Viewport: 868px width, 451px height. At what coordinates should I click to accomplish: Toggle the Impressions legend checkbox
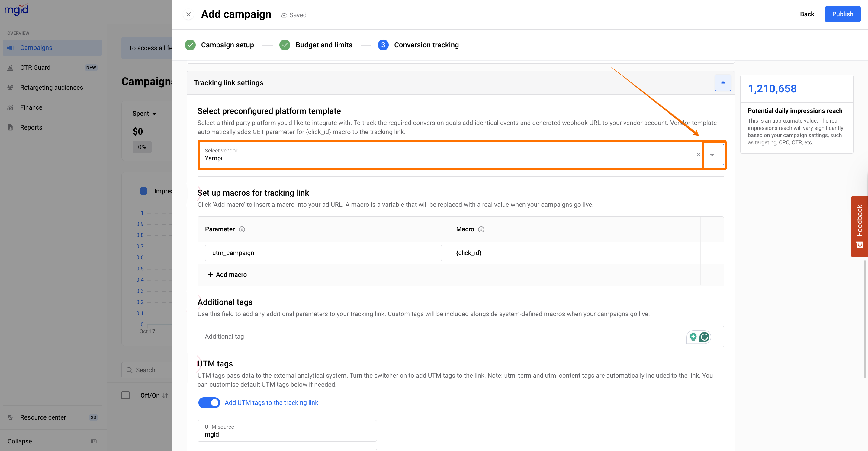click(x=143, y=191)
